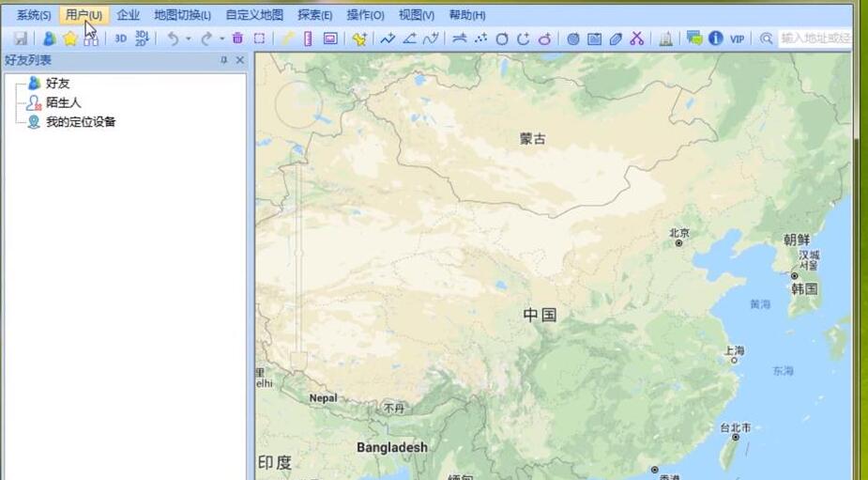Open the 系统 menu
This screenshot has height=480, width=868.
point(34,15)
